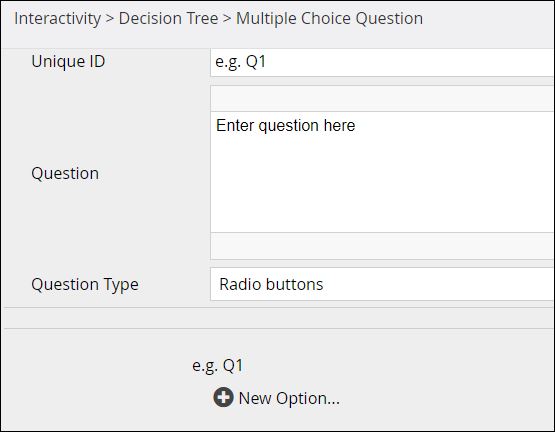Select Multiple Choice Question breadcrumb item
555x432 pixels.
(329, 18)
